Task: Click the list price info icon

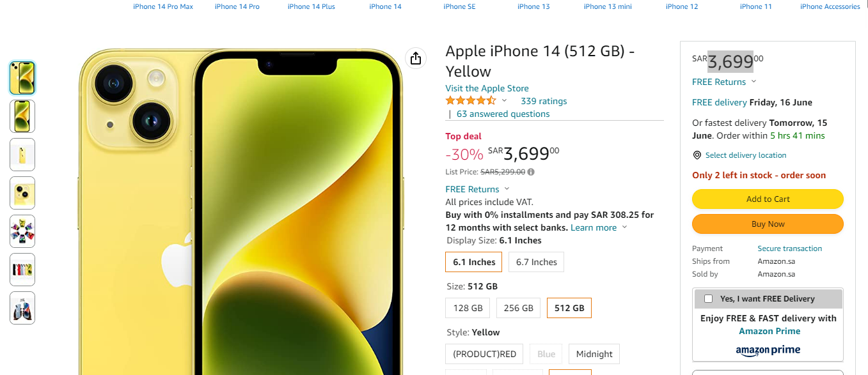Action: pyautogui.click(x=531, y=172)
